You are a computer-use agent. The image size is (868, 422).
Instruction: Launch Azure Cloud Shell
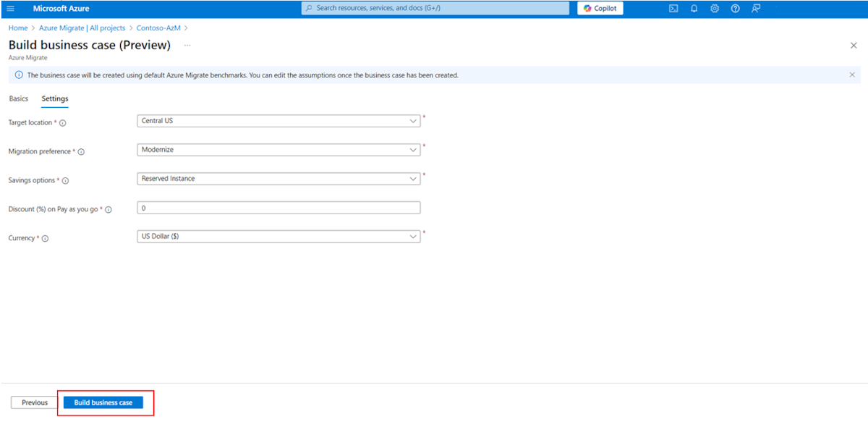click(673, 8)
